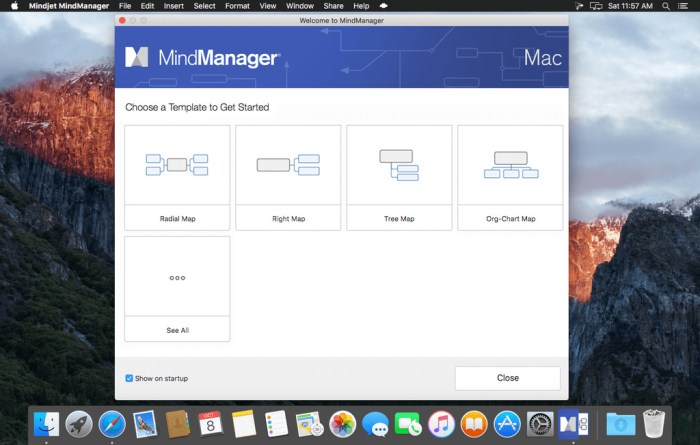
Task: Open the File menu
Action: (x=125, y=6)
